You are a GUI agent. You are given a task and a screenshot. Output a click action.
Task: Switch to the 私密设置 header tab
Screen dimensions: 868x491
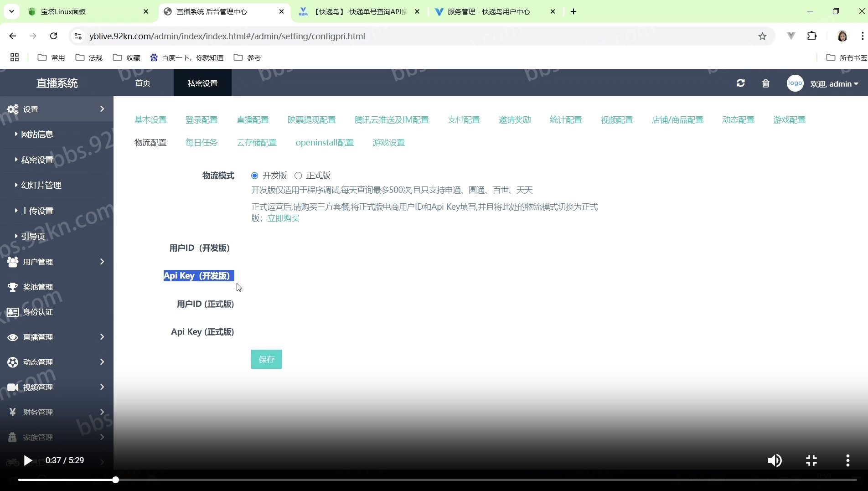click(x=202, y=83)
